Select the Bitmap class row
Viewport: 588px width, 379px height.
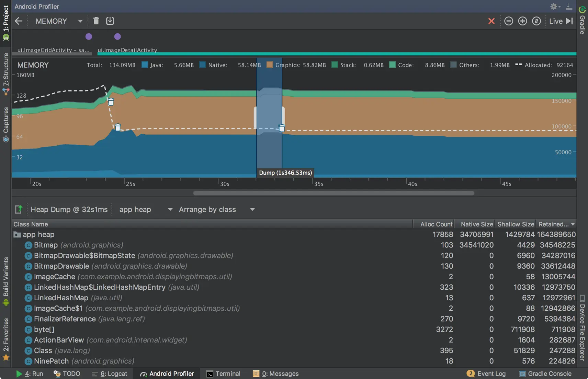tap(46, 245)
